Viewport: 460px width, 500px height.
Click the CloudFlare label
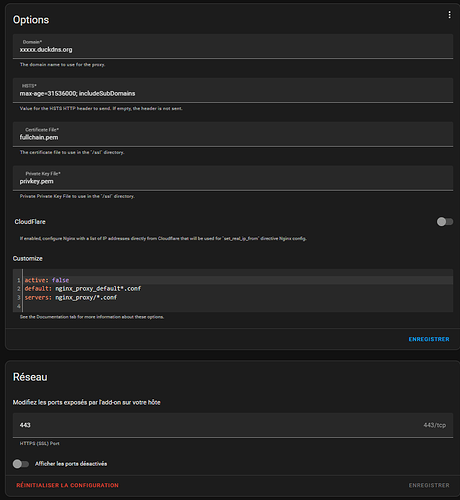click(x=30, y=222)
